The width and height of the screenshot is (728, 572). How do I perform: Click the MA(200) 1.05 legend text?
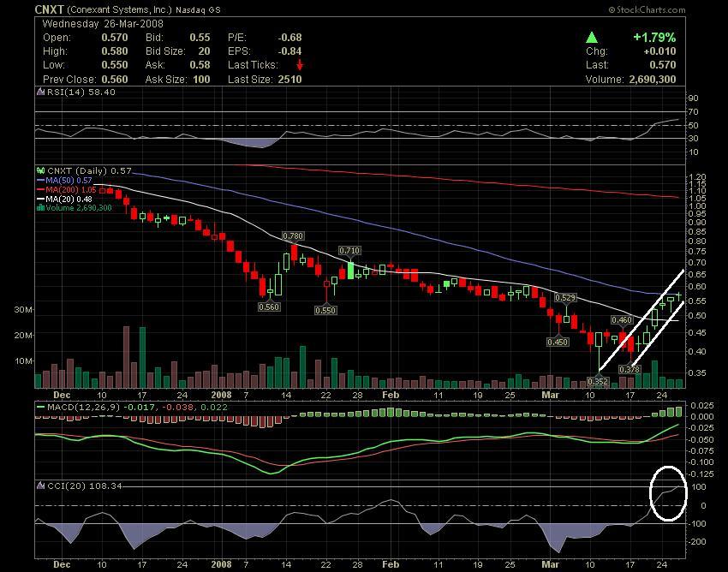[x=71, y=189]
